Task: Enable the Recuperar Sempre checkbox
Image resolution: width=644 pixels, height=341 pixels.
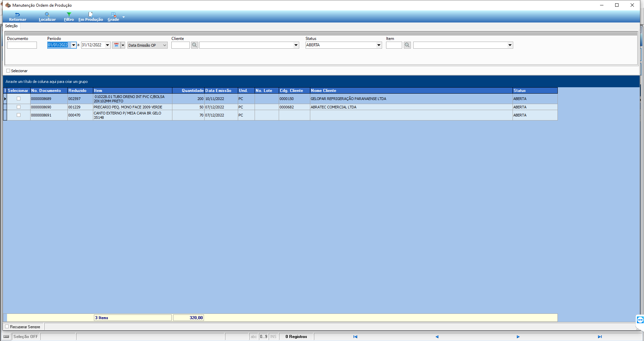Action: [x=7, y=327]
